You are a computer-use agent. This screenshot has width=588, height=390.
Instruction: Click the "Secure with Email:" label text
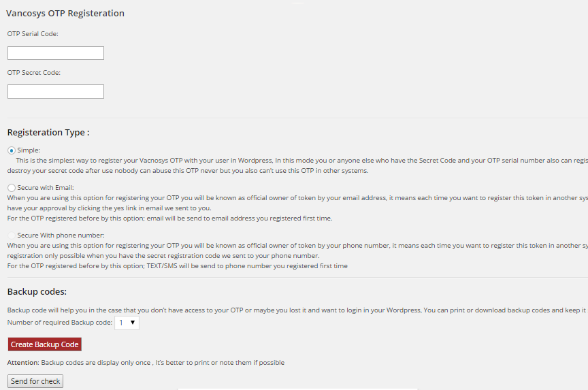[x=45, y=188]
